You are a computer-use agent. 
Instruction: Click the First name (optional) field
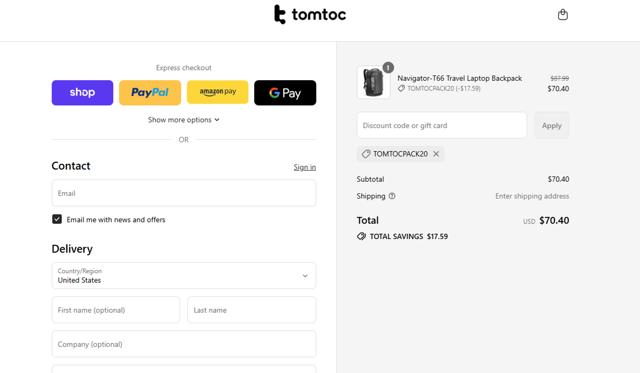(116, 310)
